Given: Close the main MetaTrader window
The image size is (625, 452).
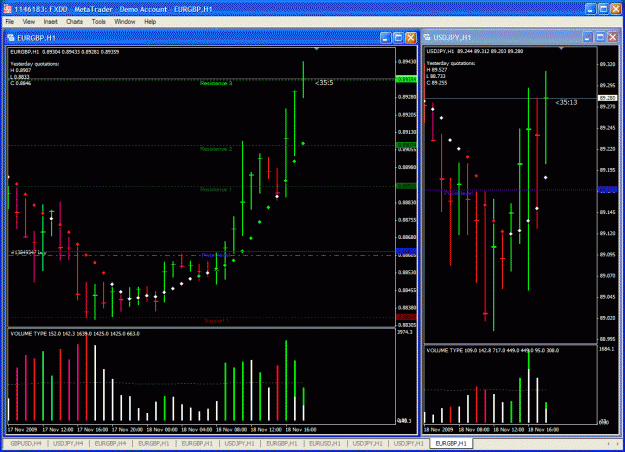Looking at the screenshot, I should pos(616,9).
